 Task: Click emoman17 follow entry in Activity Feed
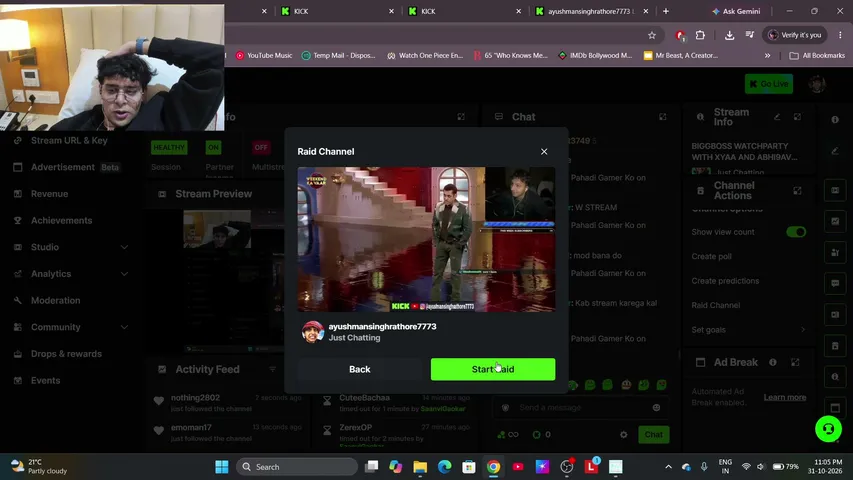point(228,433)
